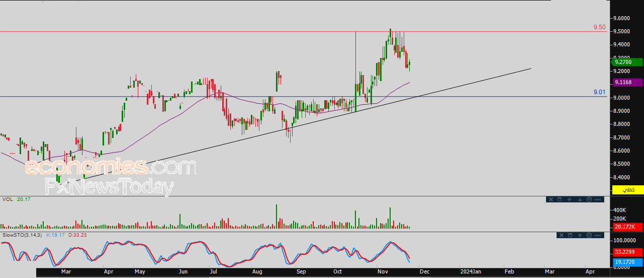The height and width of the screenshot is (278, 644).
Task: Click the Feb date label
Action: [509, 271]
